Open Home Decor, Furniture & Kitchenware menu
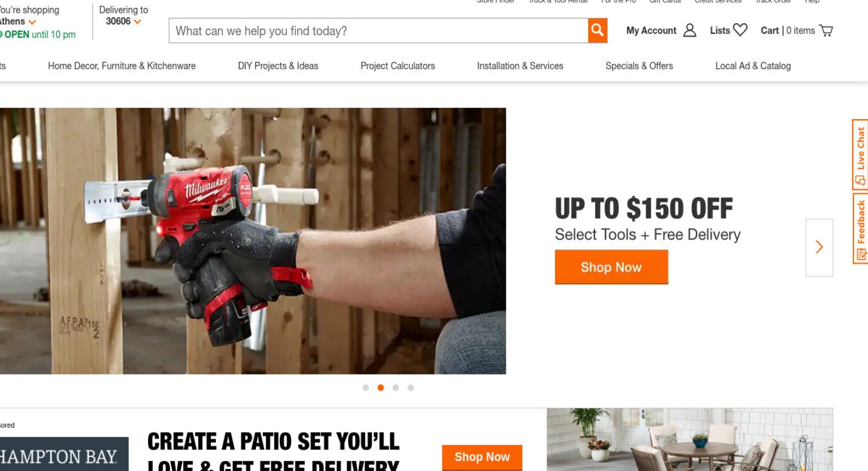This screenshot has height=471, width=868. [x=121, y=66]
